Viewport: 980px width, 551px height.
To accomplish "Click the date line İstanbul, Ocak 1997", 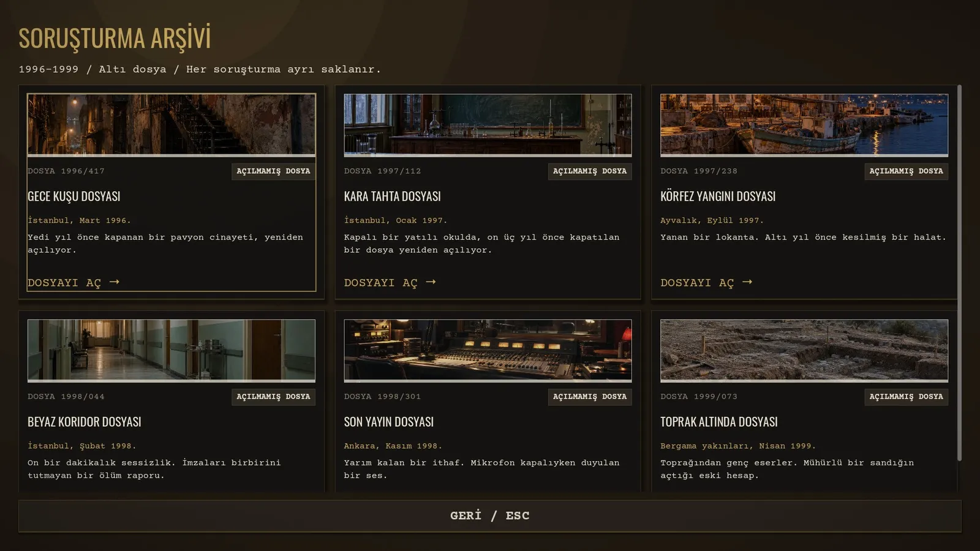I will tap(396, 220).
